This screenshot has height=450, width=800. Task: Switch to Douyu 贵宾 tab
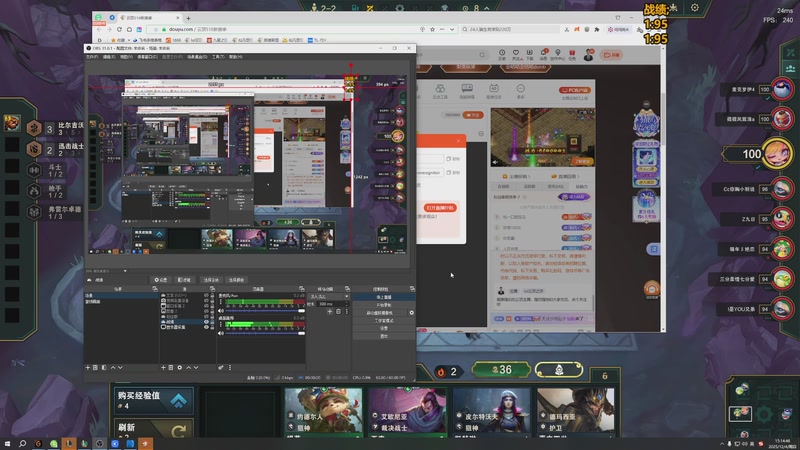coord(556,187)
